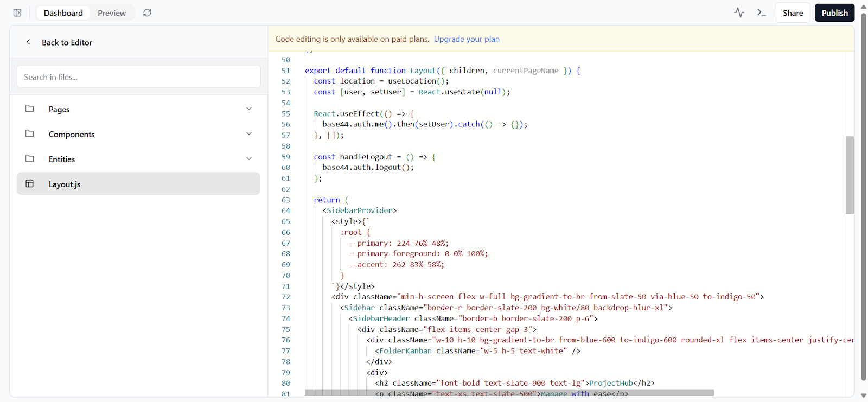Open the terminal console icon
868x402 pixels.
(x=762, y=12)
